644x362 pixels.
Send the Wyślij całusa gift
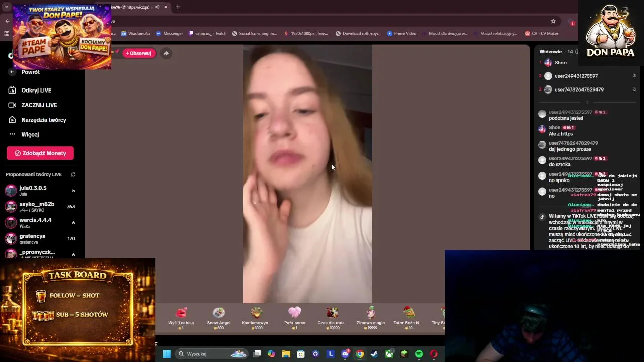point(181,318)
